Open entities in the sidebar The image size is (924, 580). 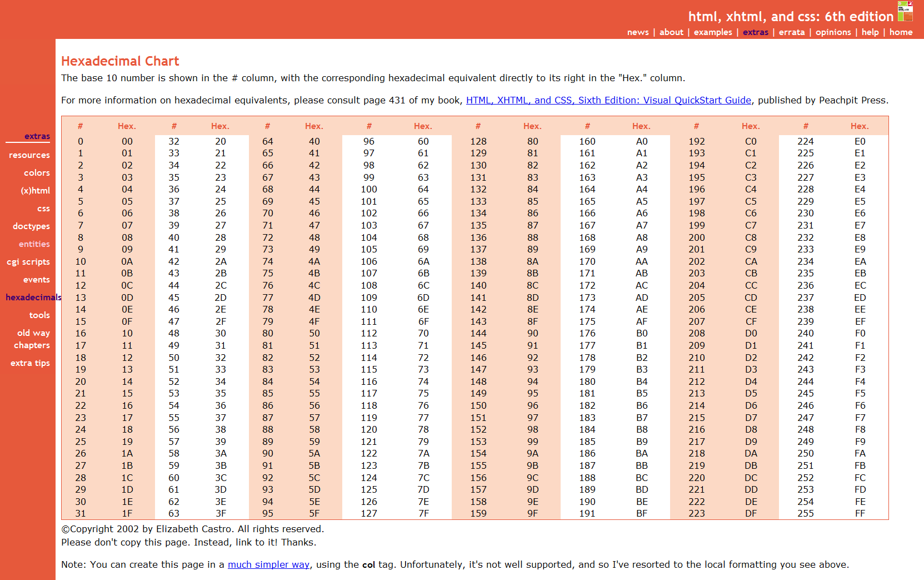34,244
